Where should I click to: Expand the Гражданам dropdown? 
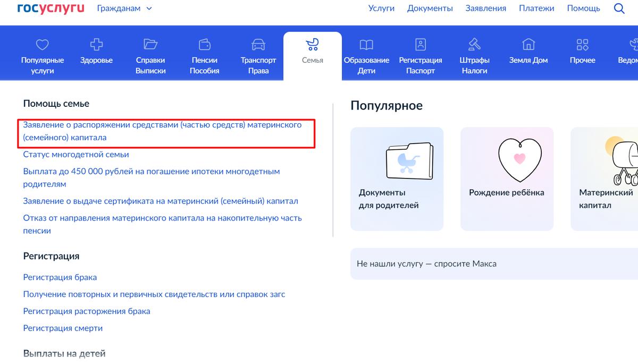[124, 9]
